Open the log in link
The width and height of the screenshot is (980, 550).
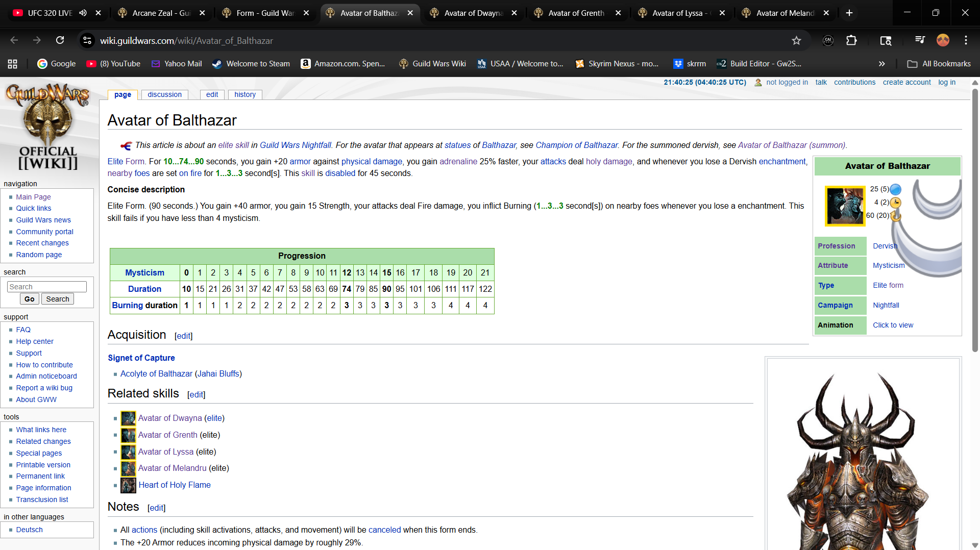947,82
